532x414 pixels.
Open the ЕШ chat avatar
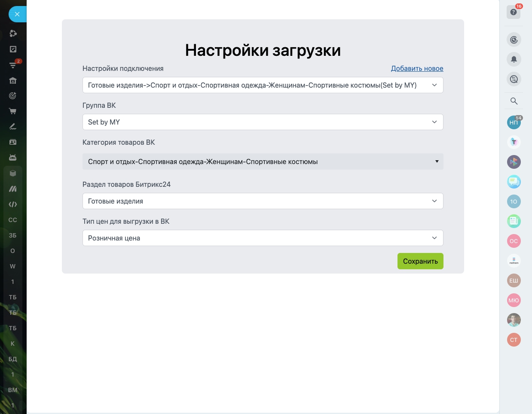click(x=514, y=280)
